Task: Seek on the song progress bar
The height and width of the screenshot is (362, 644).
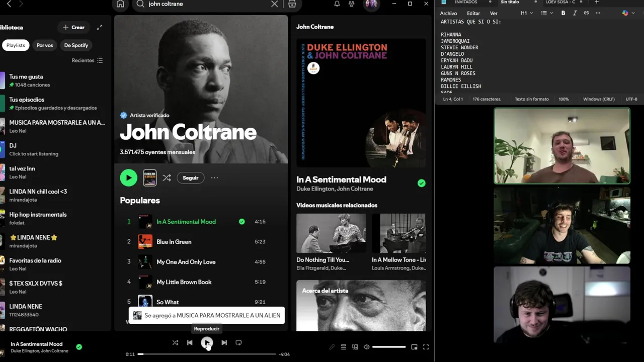Action: coord(207,354)
